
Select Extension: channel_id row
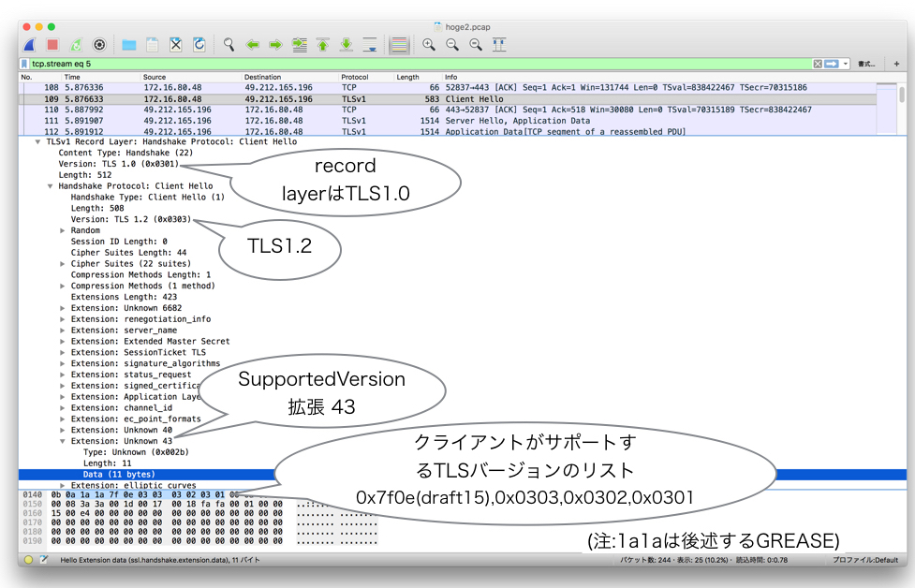coord(122,407)
